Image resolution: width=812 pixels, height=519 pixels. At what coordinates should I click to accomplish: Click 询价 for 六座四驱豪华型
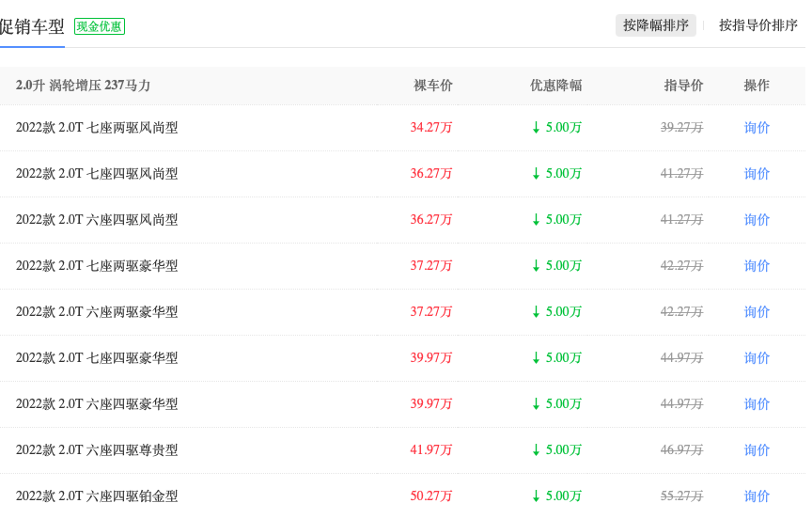pyautogui.click(x=757, y=404)
